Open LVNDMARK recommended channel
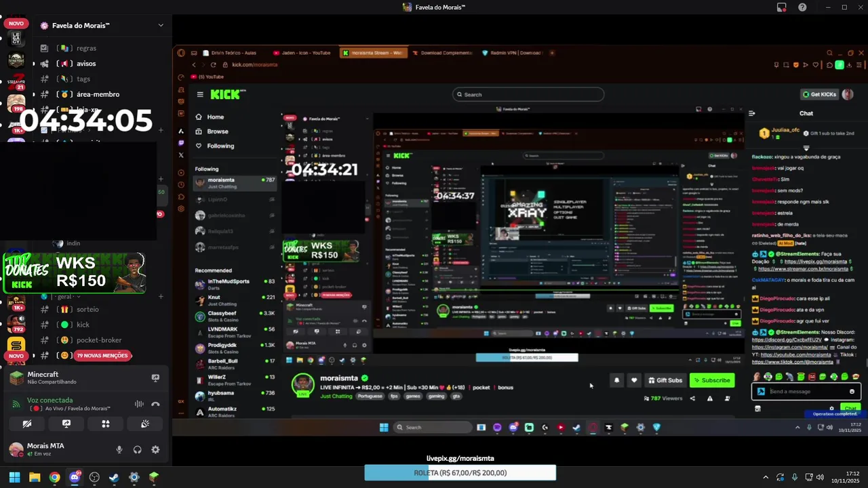The height and width of the screenshot is (488, 868). coord(235,332)
